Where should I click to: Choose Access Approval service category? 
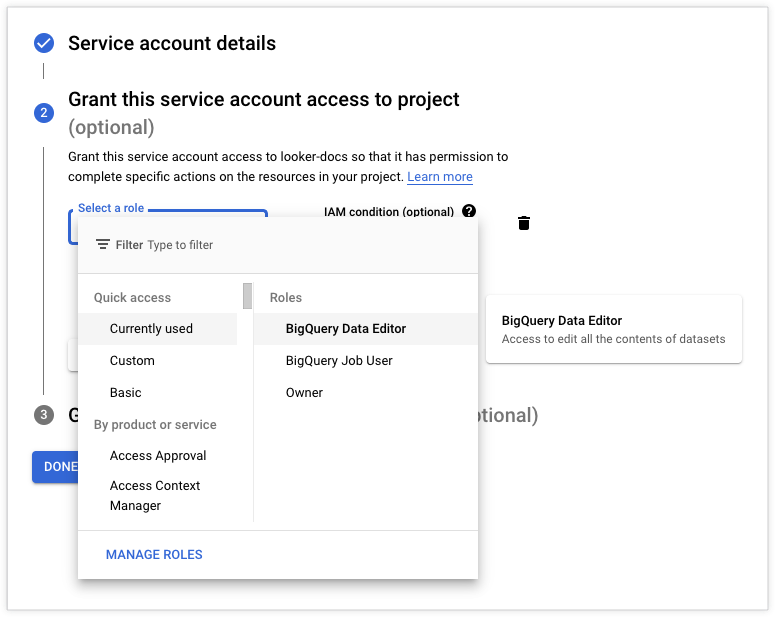158,456
